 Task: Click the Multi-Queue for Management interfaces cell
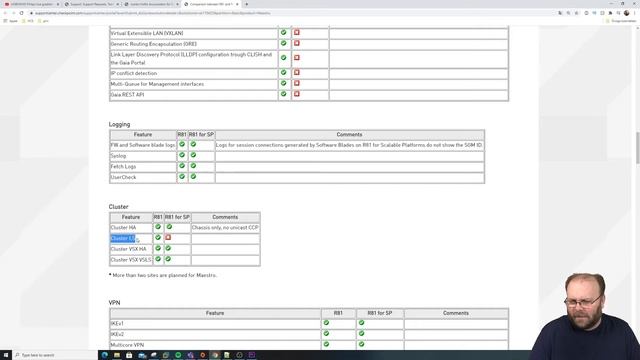193,84
